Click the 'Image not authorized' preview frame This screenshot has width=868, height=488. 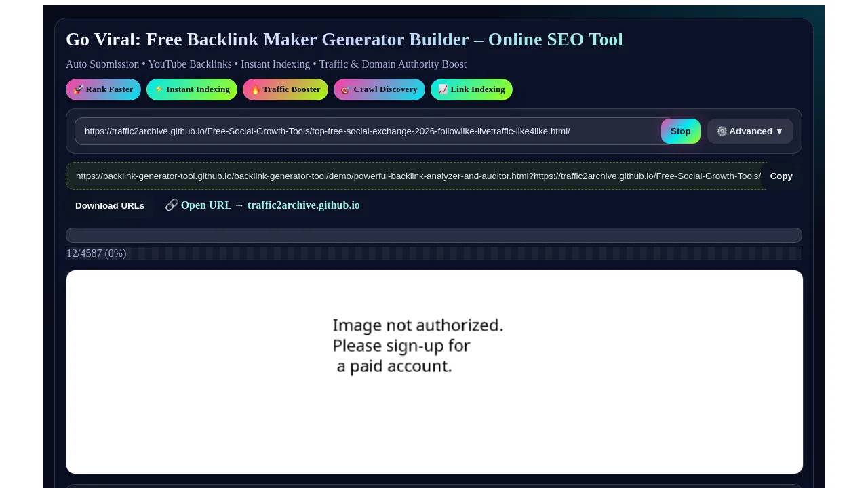[435, 372]
